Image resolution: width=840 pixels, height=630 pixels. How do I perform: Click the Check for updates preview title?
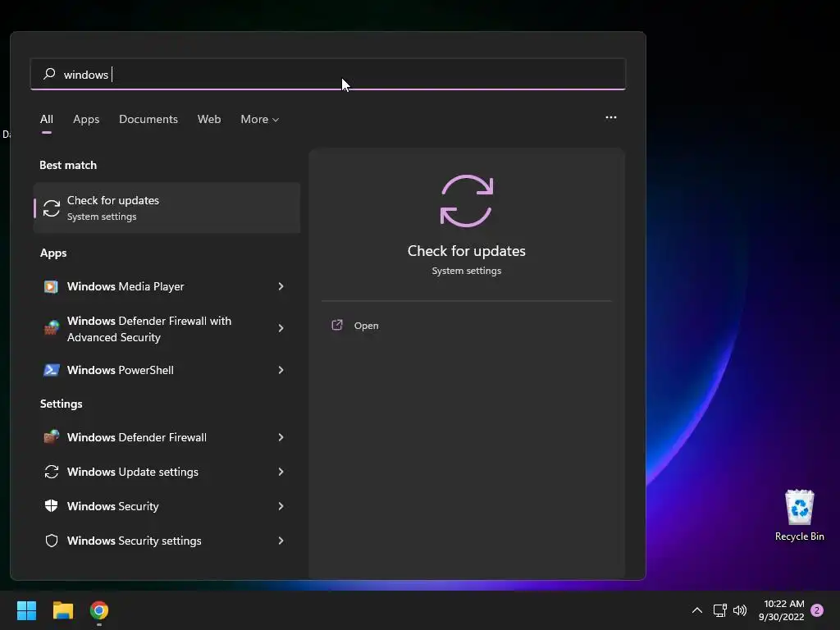(x=467, y=251)
